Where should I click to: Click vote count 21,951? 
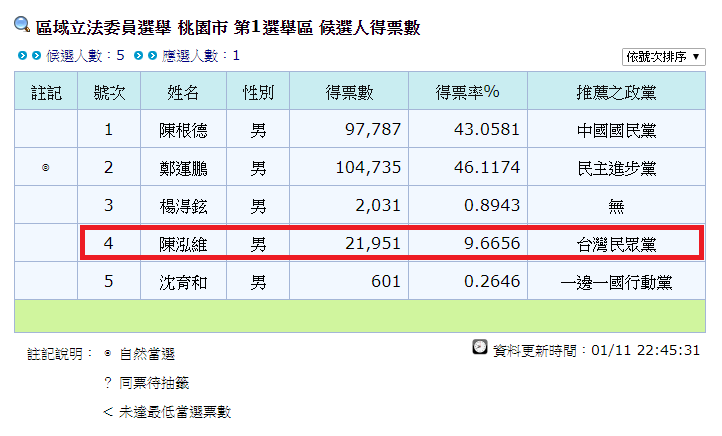pyautogui.click(x=373, y=243)
